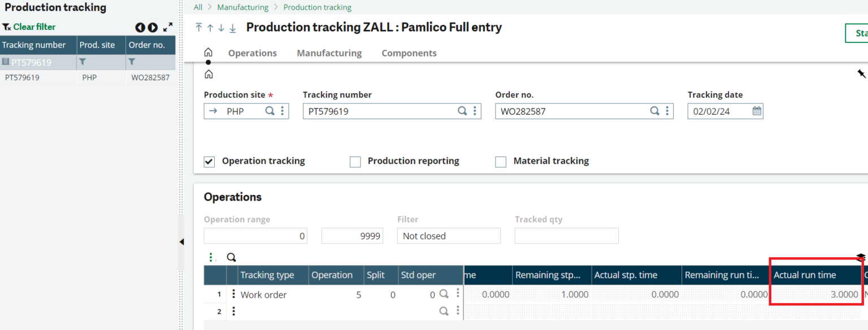Viewport: 868px width, 330px height.
Task: Open the Not closed filter dropdown
Action: 449,236
